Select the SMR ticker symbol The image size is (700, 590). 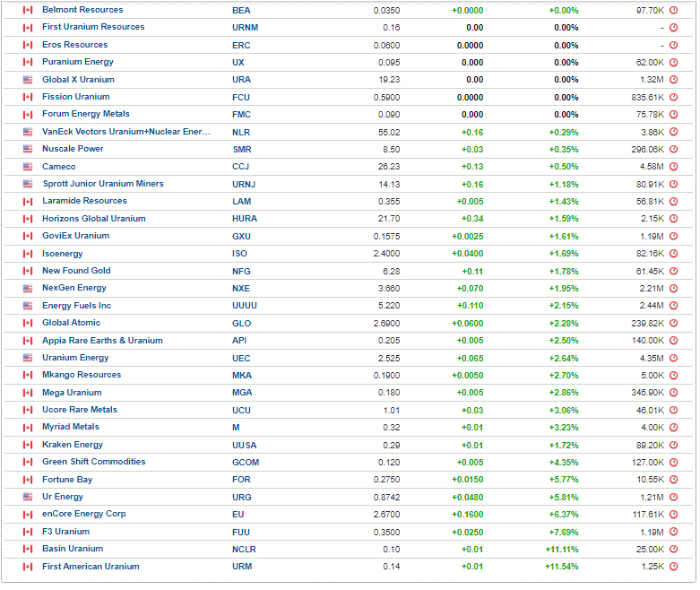coord(242,150)
